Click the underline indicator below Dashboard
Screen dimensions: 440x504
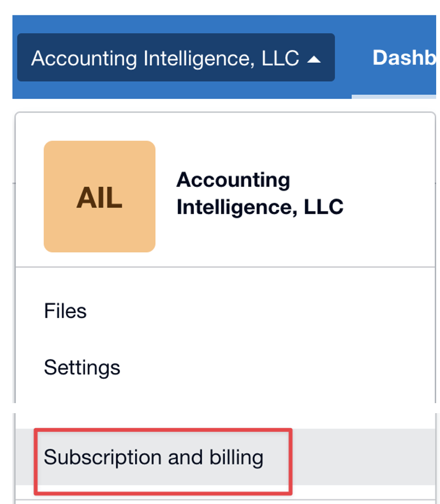[394, 97]
